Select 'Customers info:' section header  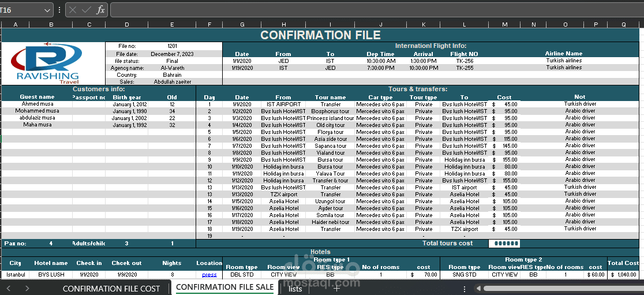(x=99, y=89)
